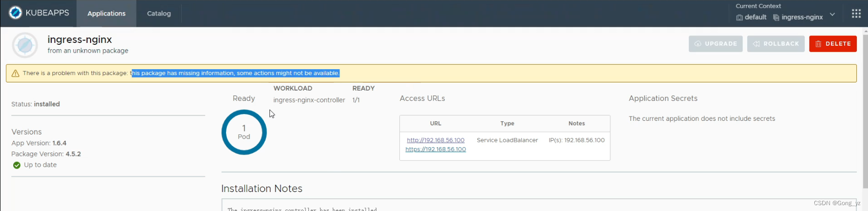This screenshot has height=211, width=868.
Task: Expand the Current Context dropdown chevron
Action: tap(832, 15)
